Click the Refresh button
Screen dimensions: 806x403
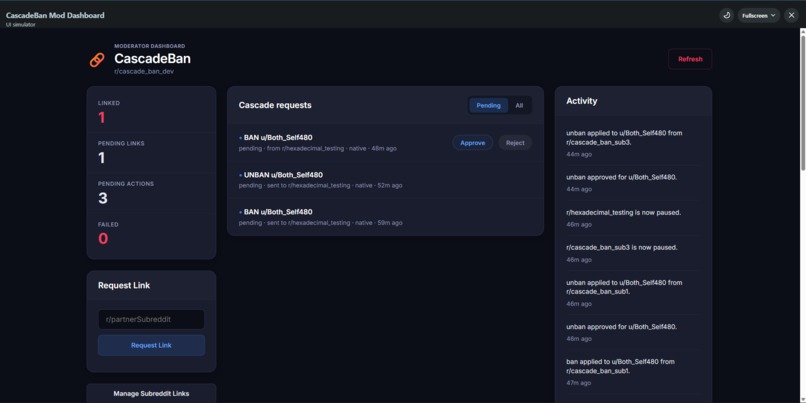click(690, 59)
